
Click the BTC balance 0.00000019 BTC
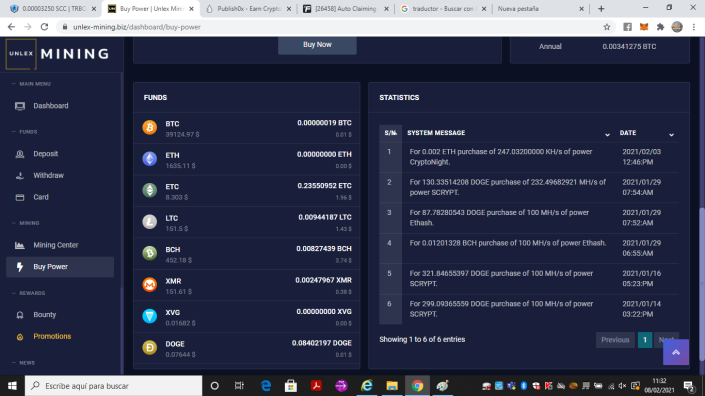point(324,123)
